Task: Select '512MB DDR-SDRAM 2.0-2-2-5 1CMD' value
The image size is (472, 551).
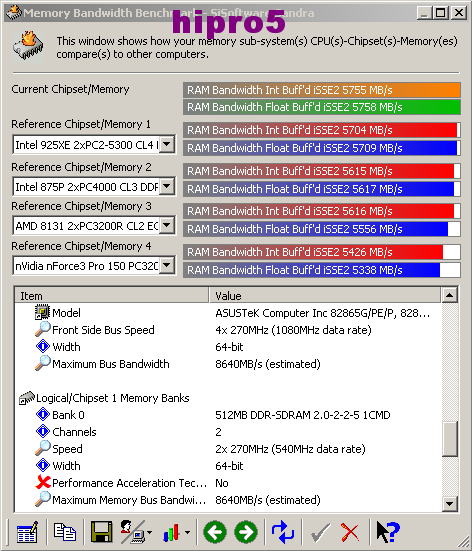Action: (303, 415)
